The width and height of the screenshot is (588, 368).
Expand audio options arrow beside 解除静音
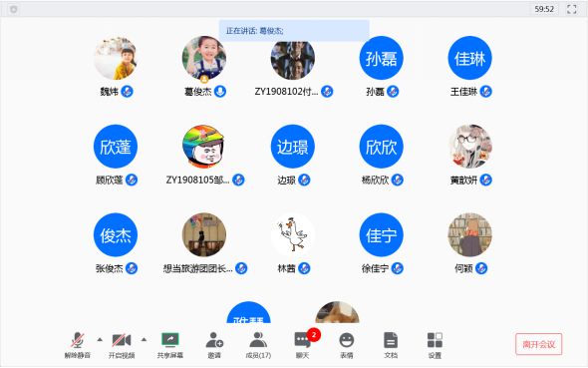pyautogui.click(x=100, y=340)
